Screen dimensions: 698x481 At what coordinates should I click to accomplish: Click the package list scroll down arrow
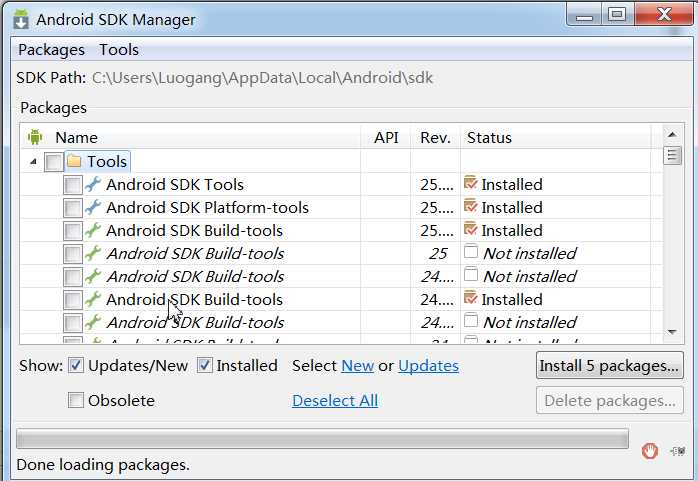click(672, 332)
